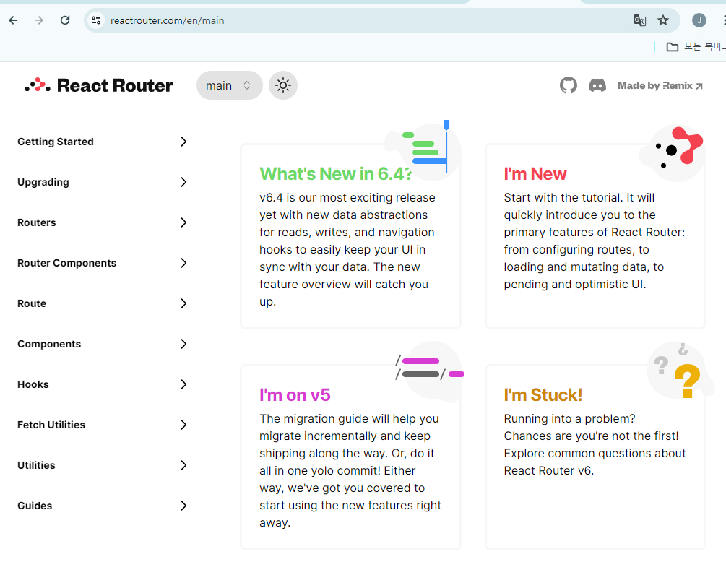Reload the React Router page
Image resolution: width=726 pixels, height=588 pixels.
[65, 20]
